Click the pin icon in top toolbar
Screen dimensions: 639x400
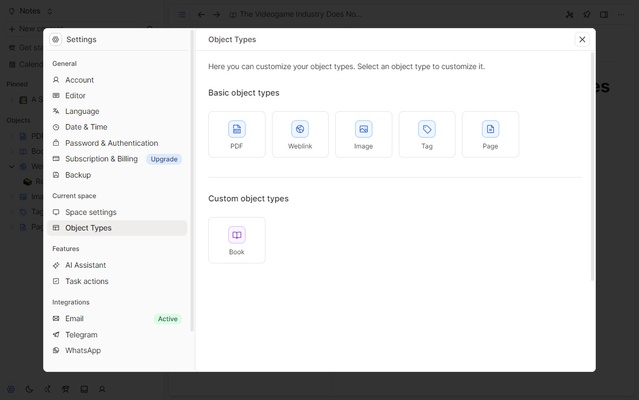point(587,15)
